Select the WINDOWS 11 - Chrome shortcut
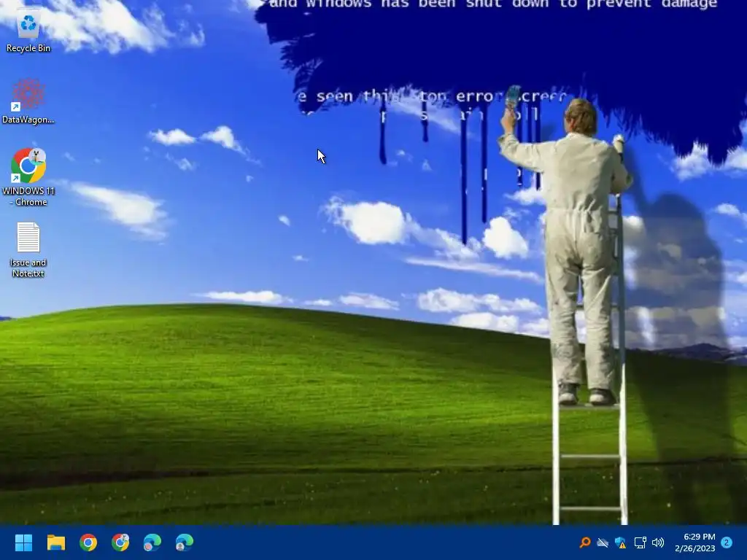The width and height of the screenshot is (747, 560). tap(28, 176)
